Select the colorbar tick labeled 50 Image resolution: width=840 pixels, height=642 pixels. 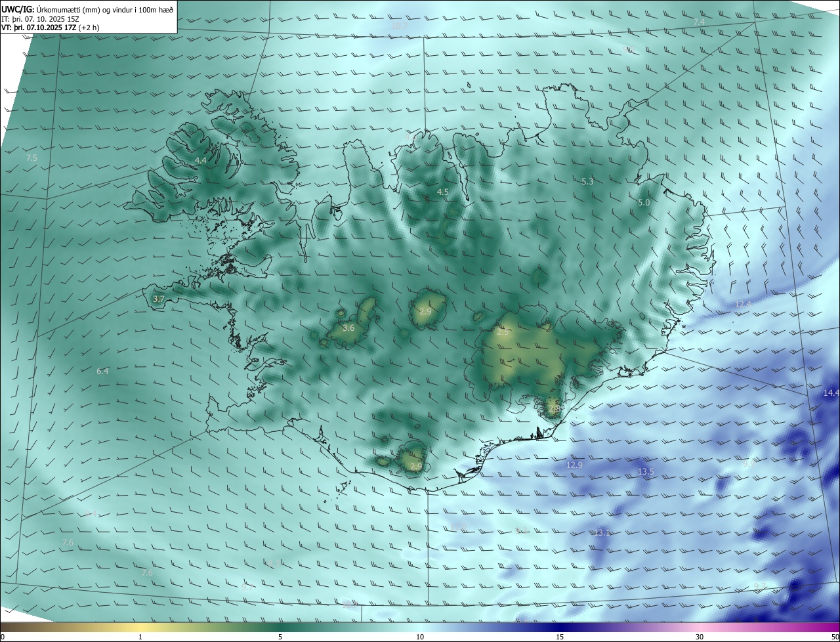(835, 637)
